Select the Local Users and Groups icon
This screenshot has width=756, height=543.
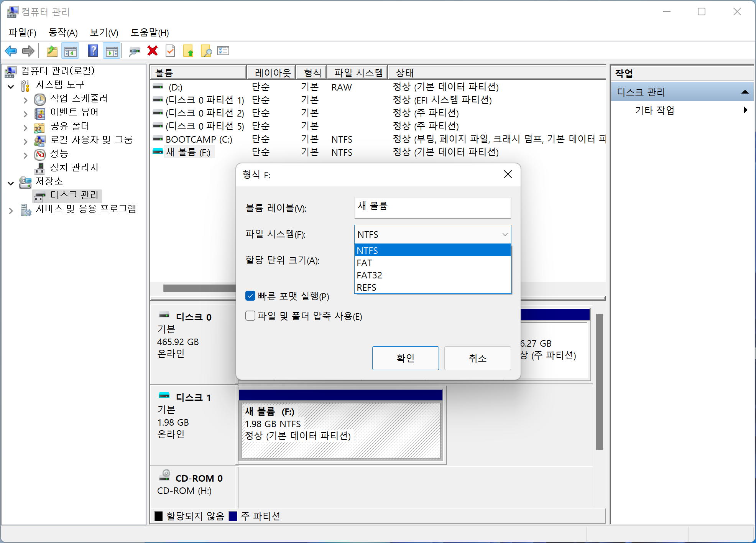click(x=39, y=141)
